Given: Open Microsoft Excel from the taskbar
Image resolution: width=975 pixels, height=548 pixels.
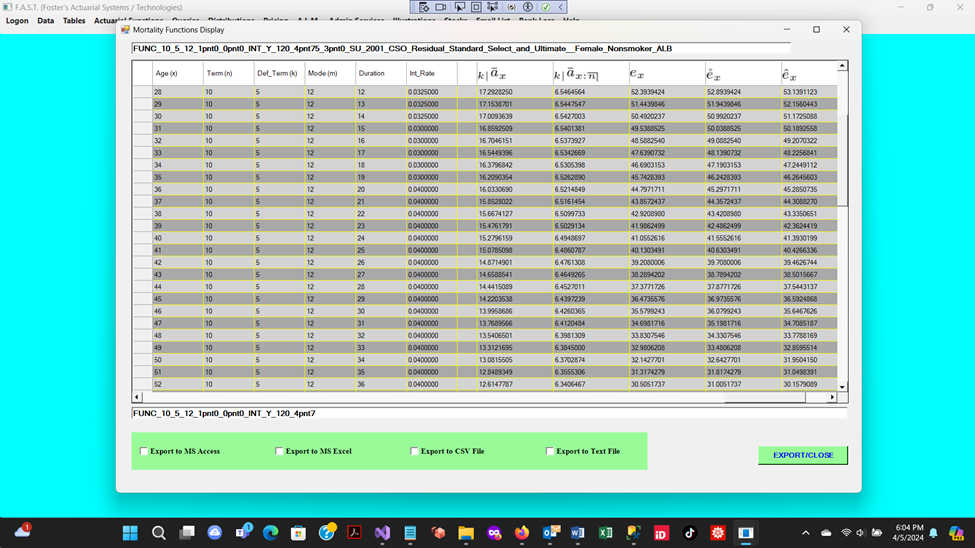Looking at the screenshot, I should [x=605, y=534].
